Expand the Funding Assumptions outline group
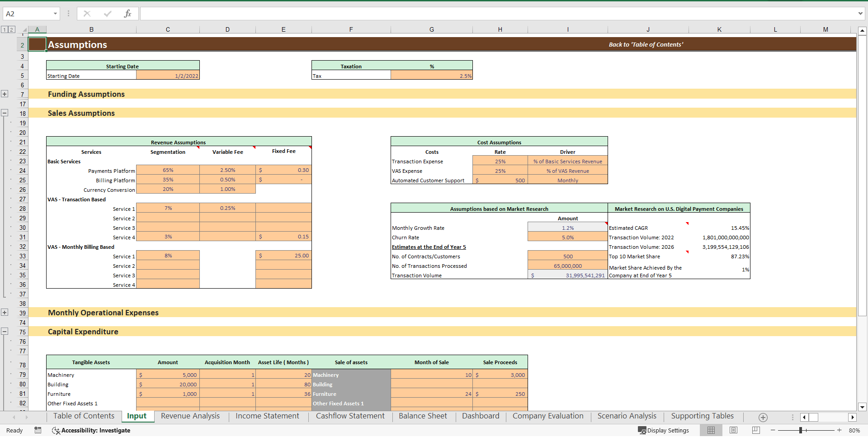Image resolution: width=868 pixels, height=437 pixels. 5,94
